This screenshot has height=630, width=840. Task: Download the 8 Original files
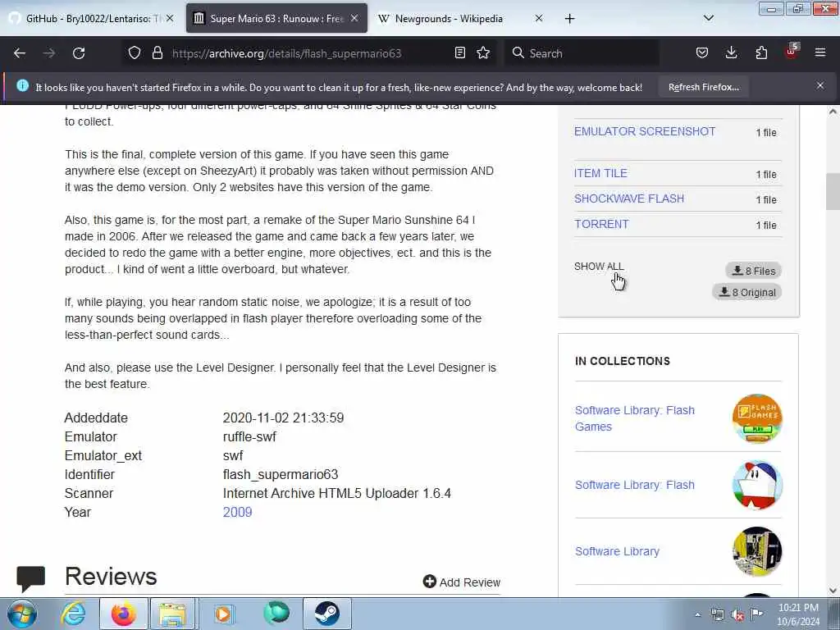[x=747, y=292]
